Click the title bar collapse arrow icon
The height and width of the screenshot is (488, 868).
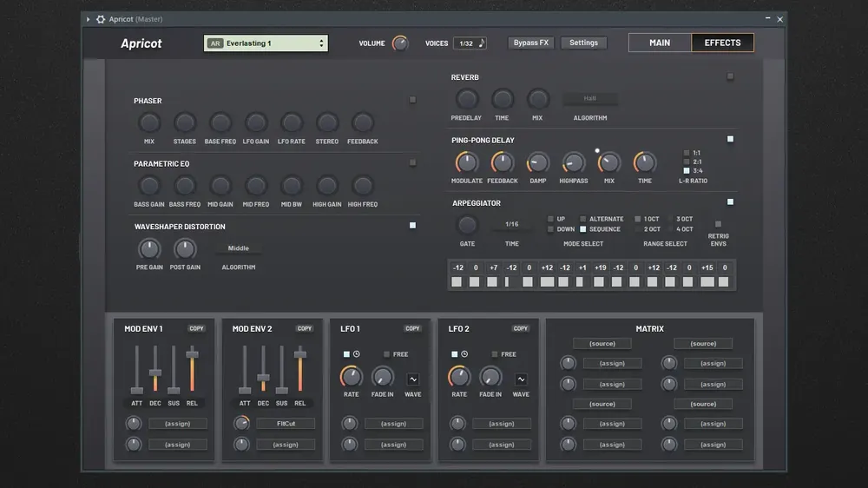(x=88, y=19)
